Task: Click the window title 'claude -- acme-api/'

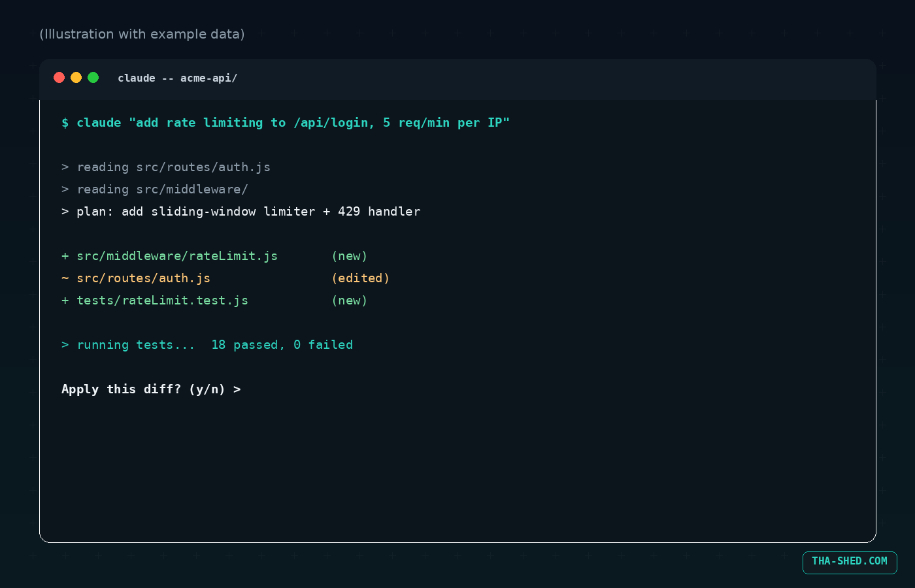Action: (x=177, y=78)
